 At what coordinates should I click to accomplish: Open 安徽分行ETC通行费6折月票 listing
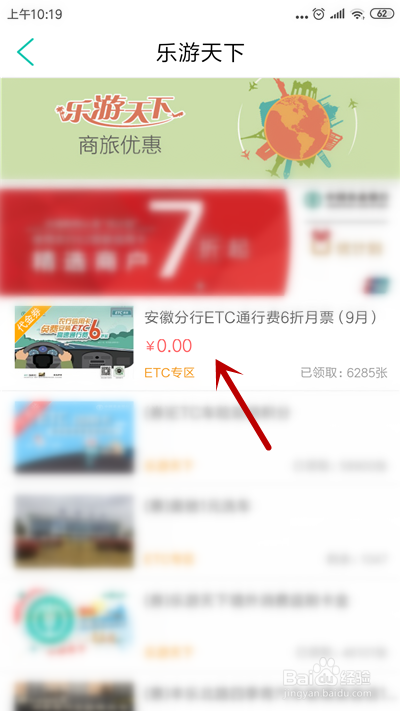(x=200, y=345)
